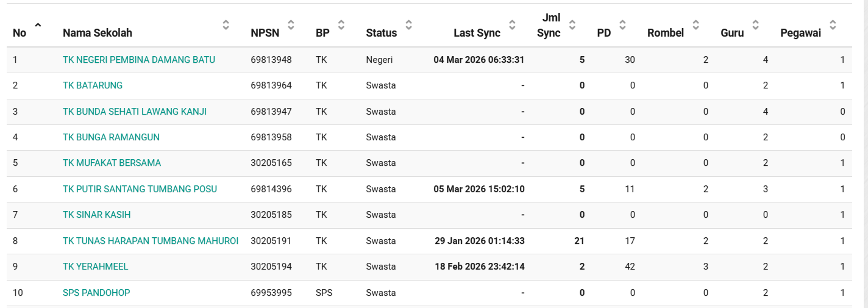The width and height of the screenshot is (868, 308).
Task: Sort table by No column arrow
Action: click(x=38, y=25)
